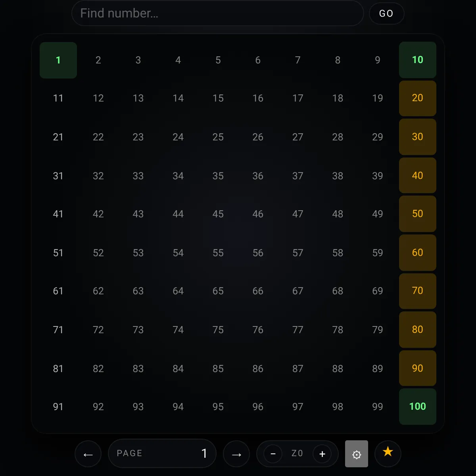Select number 68 in the grid
476x476 pixels.
(338, 291)
